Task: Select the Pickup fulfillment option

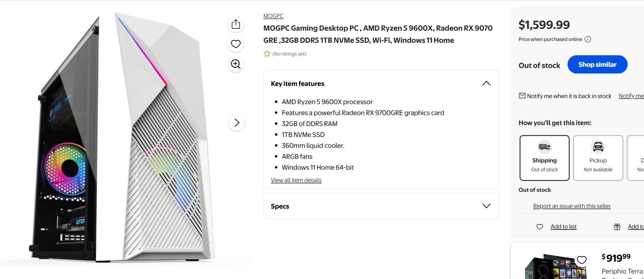Action: [598, 158]
